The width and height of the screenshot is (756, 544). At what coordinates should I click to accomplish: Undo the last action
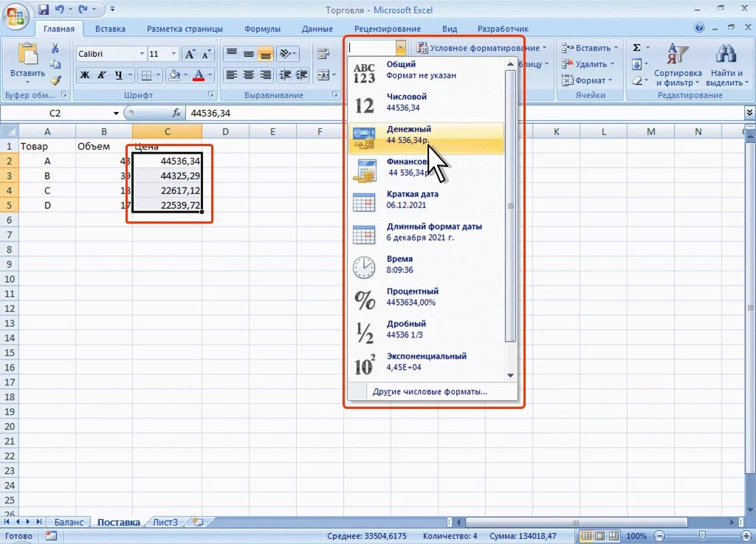click(x=60, y=9)
